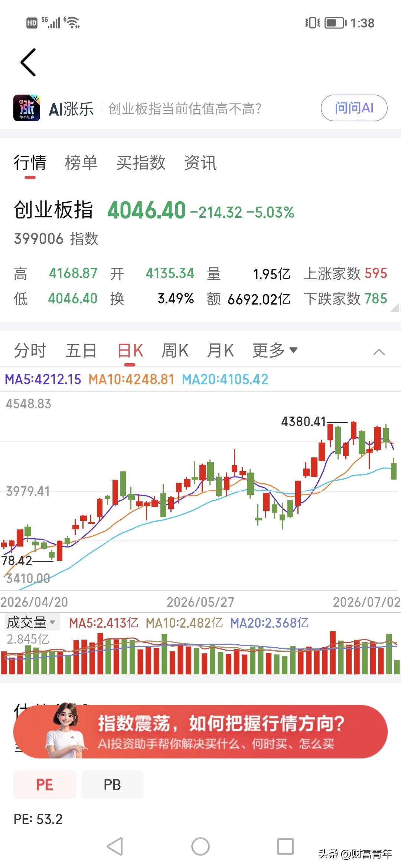Select the PE valuation button
401x868 pixels.
point(45,785)
